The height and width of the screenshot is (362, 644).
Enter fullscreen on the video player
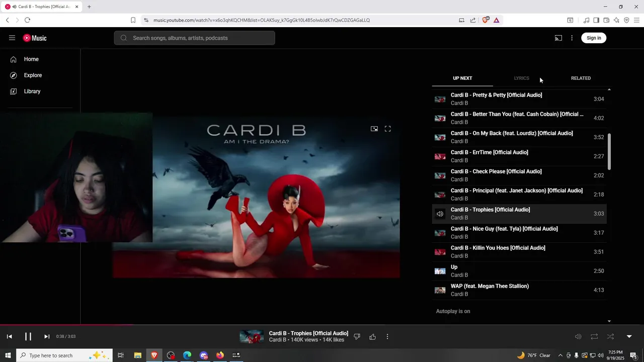(387, 129)
